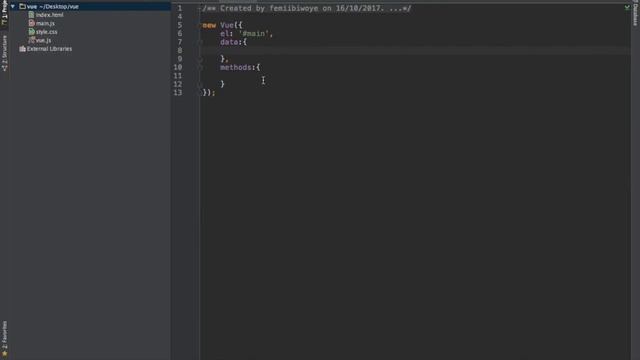This screenshot has width=640, height=360.
Task: Collapse the vue project root folder arrow
Action: pos(13,7)
